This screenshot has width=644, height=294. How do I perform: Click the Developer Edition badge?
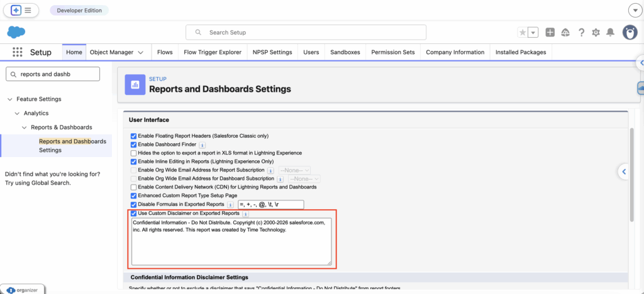pos(79,10)
